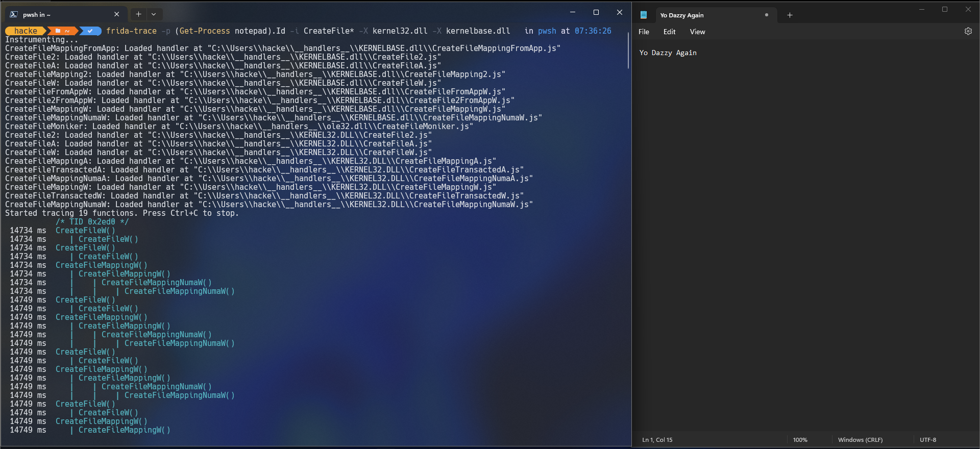The height and width of the screenshot is (449, 980).
Task: Click CreateFileMappingA handler line
Action: [x=251, y=161]
